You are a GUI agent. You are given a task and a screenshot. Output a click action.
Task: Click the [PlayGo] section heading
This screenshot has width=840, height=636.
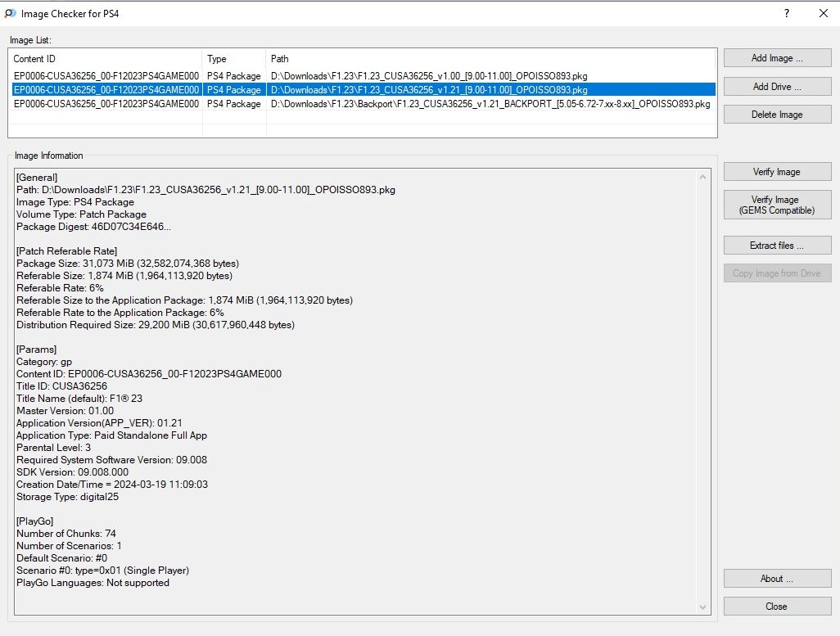[x=35, y=521]
